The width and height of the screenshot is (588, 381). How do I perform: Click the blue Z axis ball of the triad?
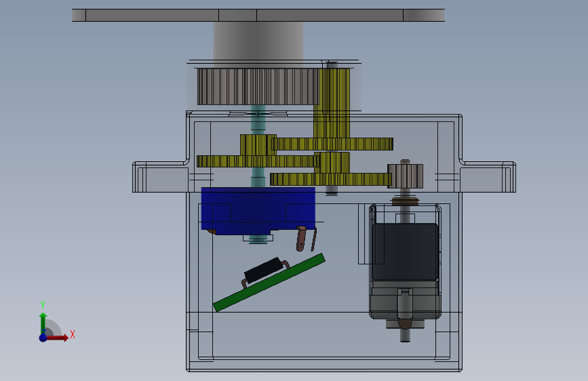tap(43, 338)
